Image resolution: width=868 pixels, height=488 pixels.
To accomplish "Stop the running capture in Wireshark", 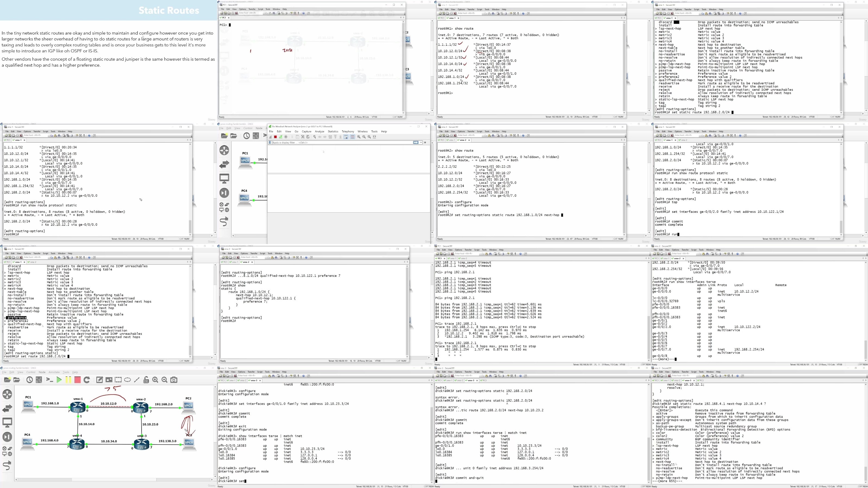I will (275, 137).
